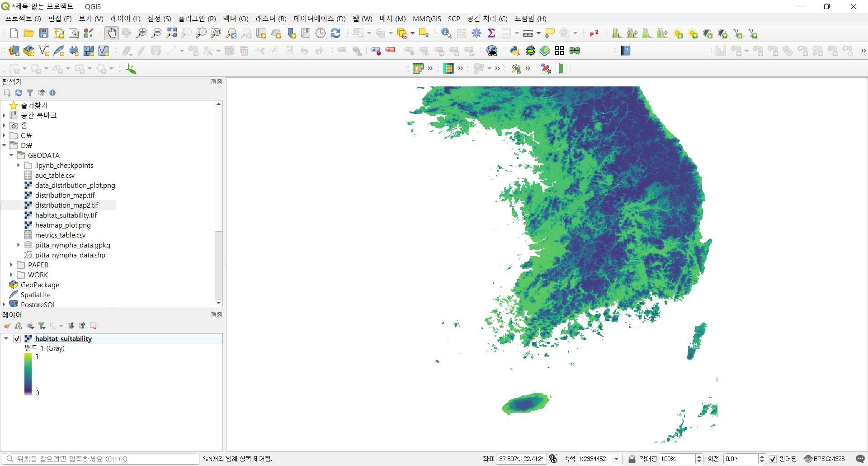Add a map tips speech bubble
The width and height of the screenshot is (868, 466).
pyautogui.click(x=550, y=33)
